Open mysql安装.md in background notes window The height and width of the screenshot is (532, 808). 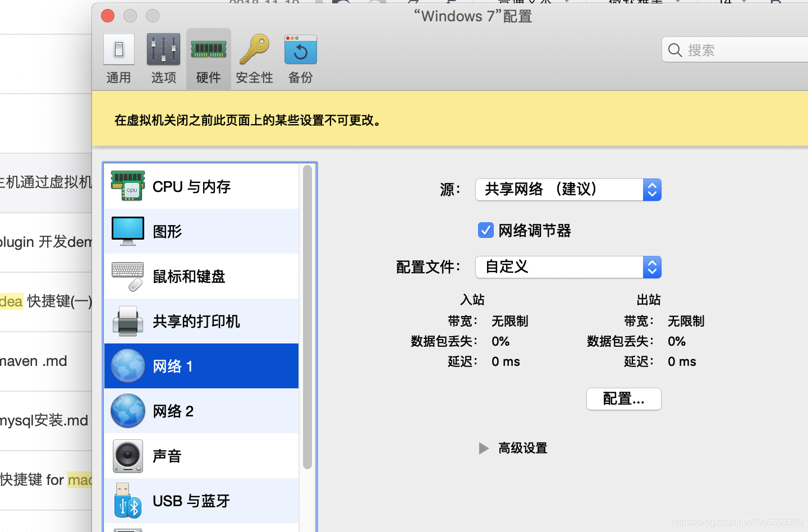coord(44,420)
